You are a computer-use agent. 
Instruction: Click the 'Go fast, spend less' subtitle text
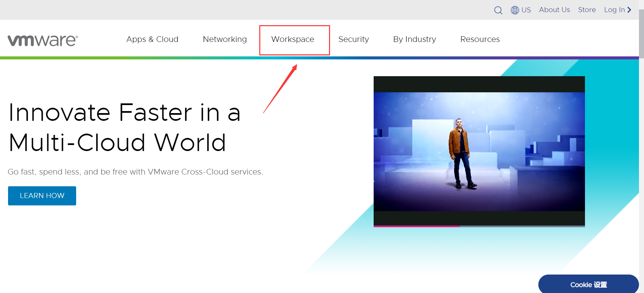[x=136, y=172]
